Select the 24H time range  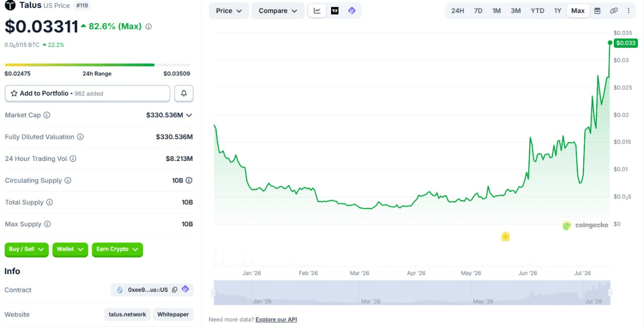click(457, 11)
